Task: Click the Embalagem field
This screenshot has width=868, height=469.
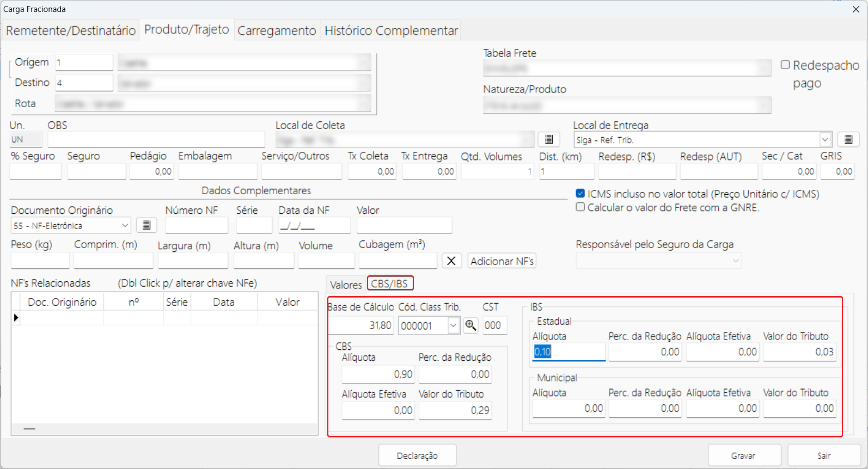Action: tap(218, 171)
